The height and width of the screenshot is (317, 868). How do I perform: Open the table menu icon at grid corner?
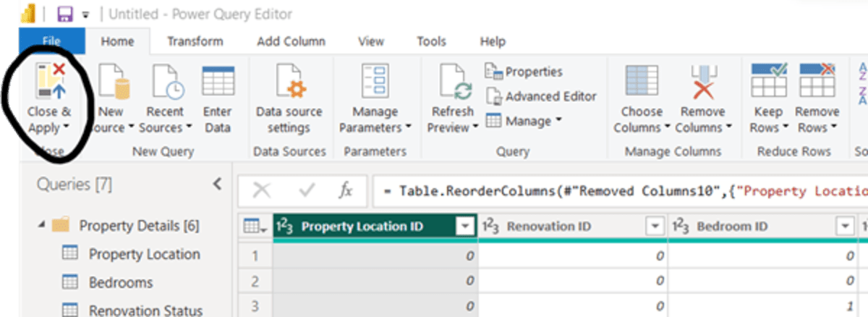click(254, 227)
